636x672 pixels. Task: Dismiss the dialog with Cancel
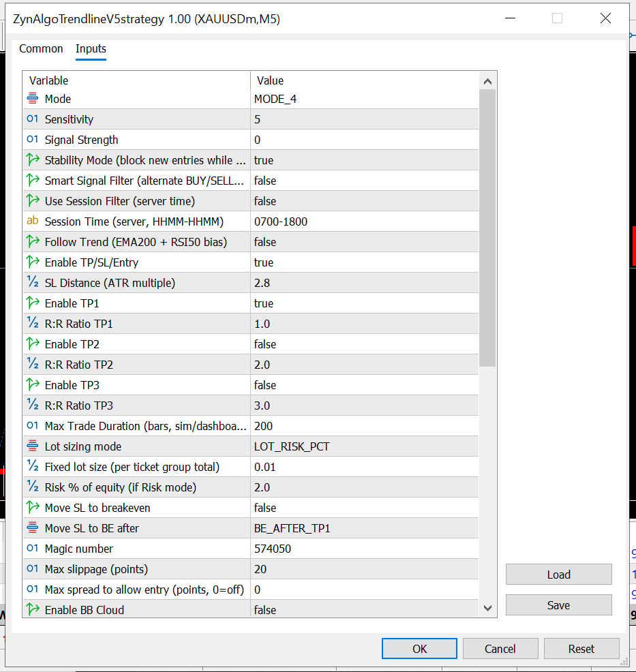[x=500, y=648]
